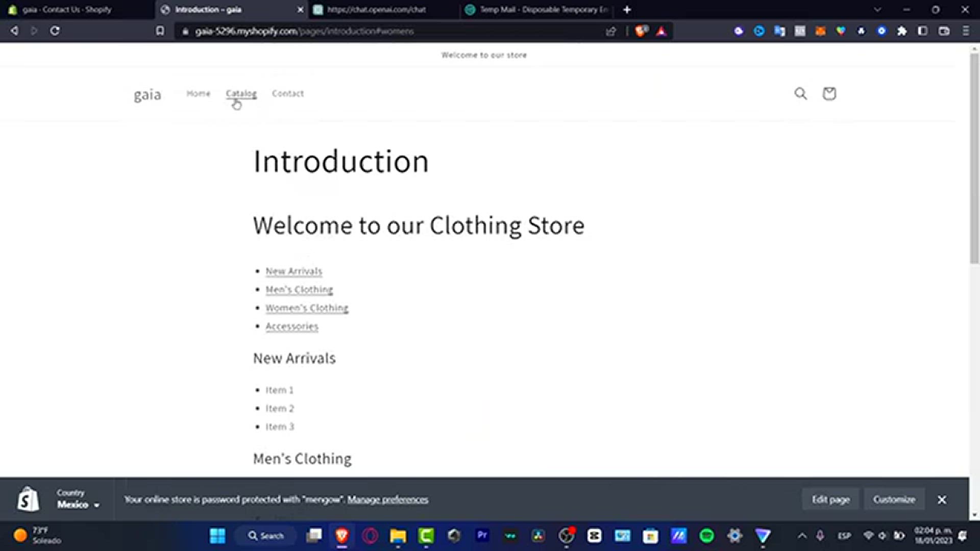Open Spotify from the taskbar
The height and width of the screenshot is (551, 980).
point(706,535)
